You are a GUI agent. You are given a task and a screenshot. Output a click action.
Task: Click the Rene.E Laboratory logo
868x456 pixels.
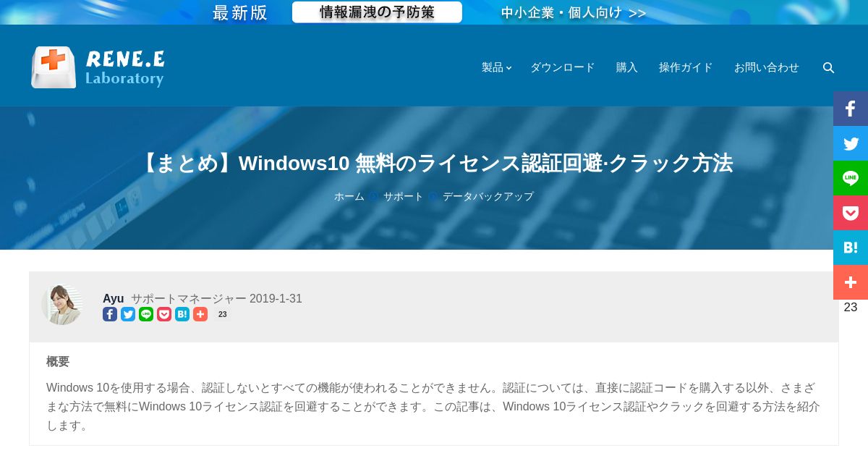[98, 67]
